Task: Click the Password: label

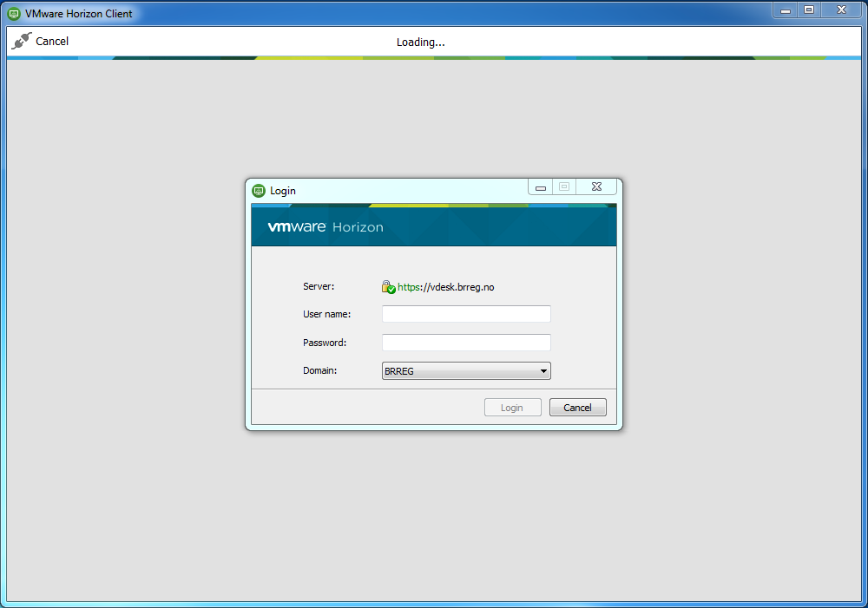Action: coord(325,343)
